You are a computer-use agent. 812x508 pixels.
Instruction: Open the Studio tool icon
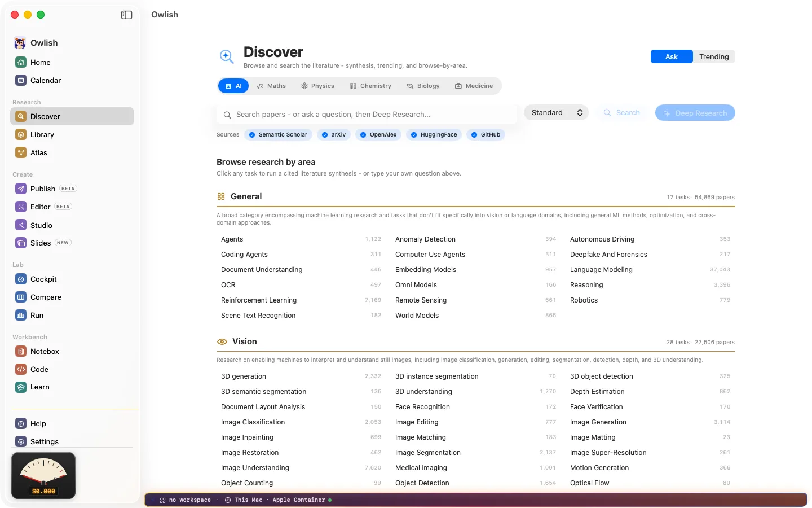pyautogui.click(x=21, y=225)
